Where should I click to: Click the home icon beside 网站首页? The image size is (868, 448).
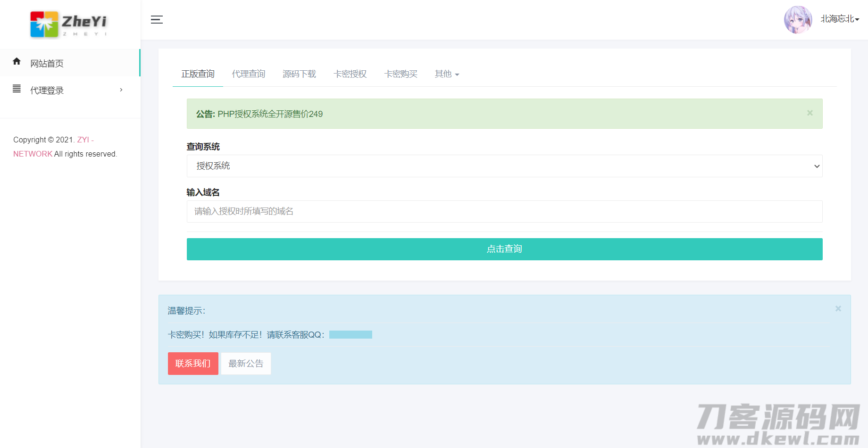pyautogui.click(x=17, y=62)
